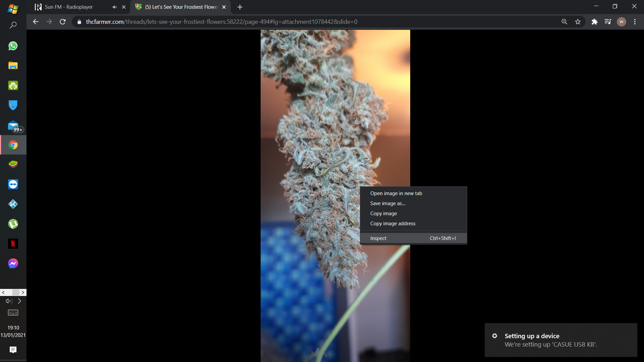The image size is (644, 362).
Task: Open the taskbar search magnifier
Action: pyautogui.click(x=13, y=25)
